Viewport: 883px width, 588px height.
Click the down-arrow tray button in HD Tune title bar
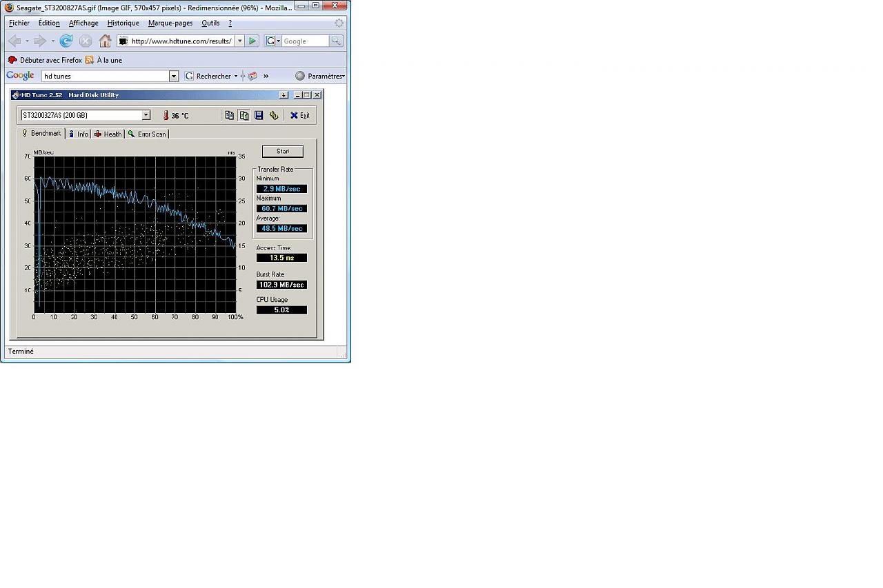284,95
